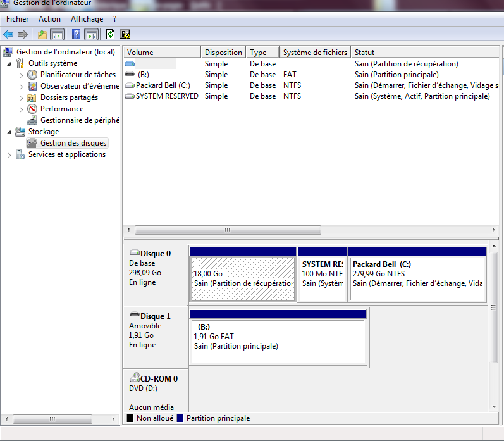Toggle the console tree show/hide toolbar button
Image resolution: width=504 pixels, height=441 pixels.
[58, 34]
